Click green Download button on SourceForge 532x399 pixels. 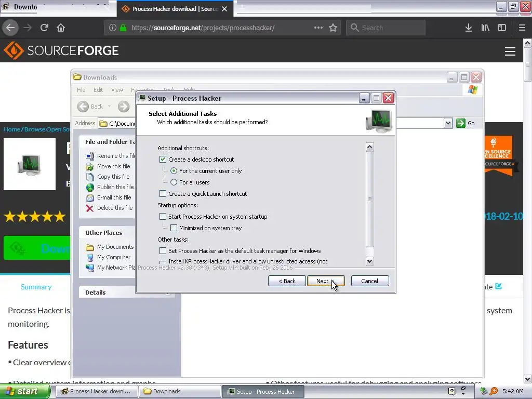pyautogui.click(x=37, y=248)
